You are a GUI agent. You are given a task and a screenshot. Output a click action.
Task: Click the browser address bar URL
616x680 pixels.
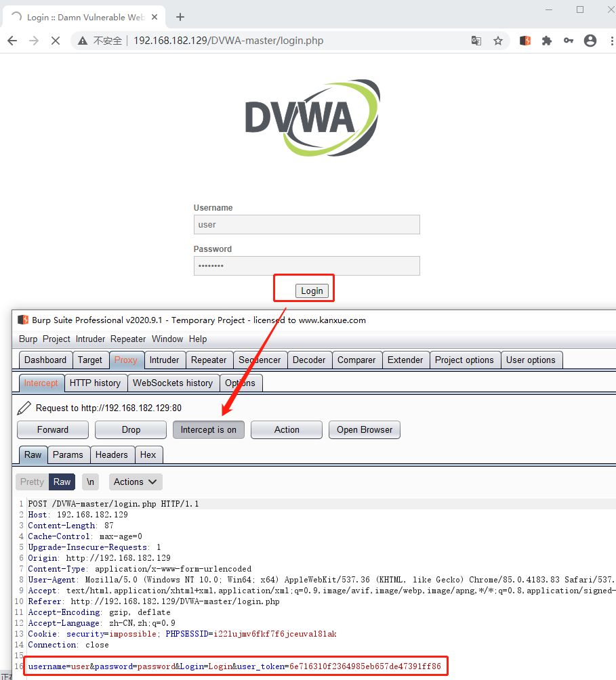[228, 41]
